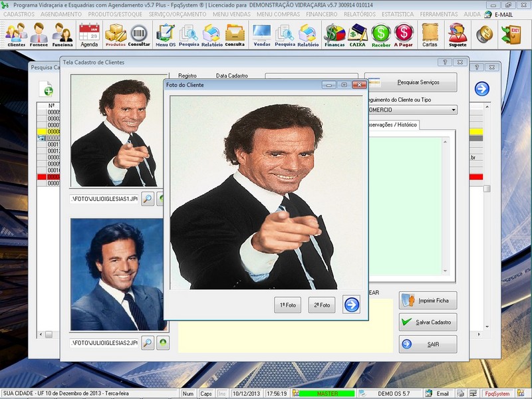Open the RELATÓRIOS menu
This screenshot has width=532, height=399.
tap(360, 14)
